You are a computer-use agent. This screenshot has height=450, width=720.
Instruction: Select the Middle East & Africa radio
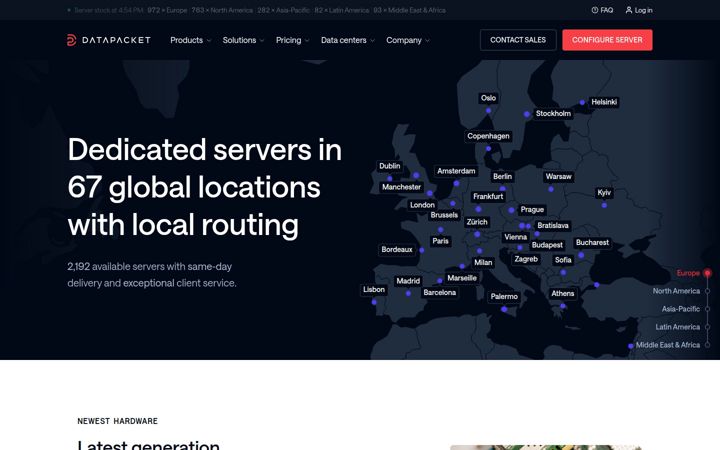click(708, 345)
